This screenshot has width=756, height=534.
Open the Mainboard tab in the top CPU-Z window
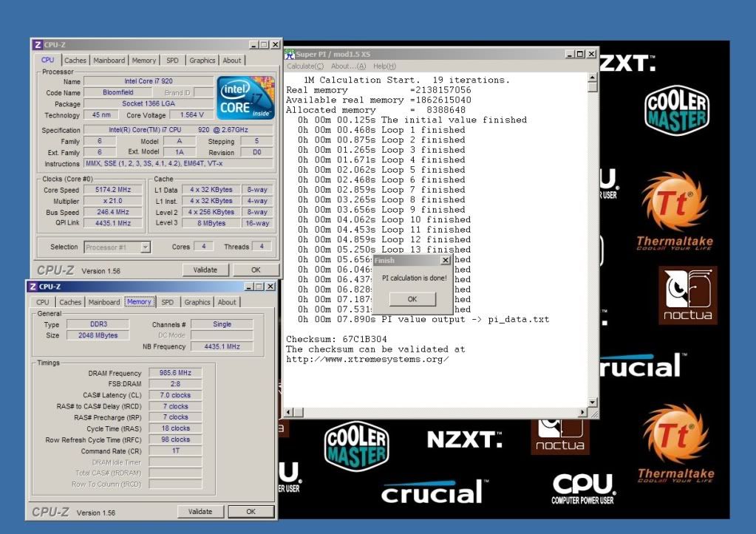(109, 61)
